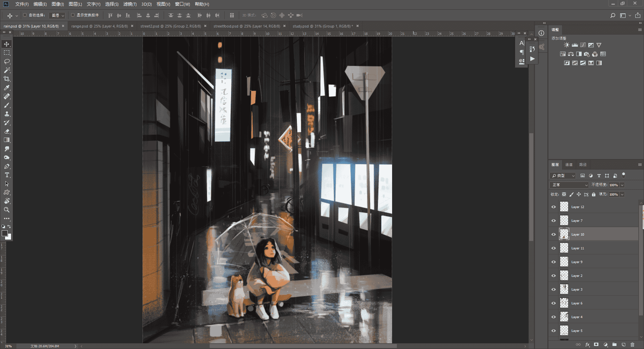The image size is (644, 349).
Task: Toggle visibility of Layer 11
Action: 554,248
